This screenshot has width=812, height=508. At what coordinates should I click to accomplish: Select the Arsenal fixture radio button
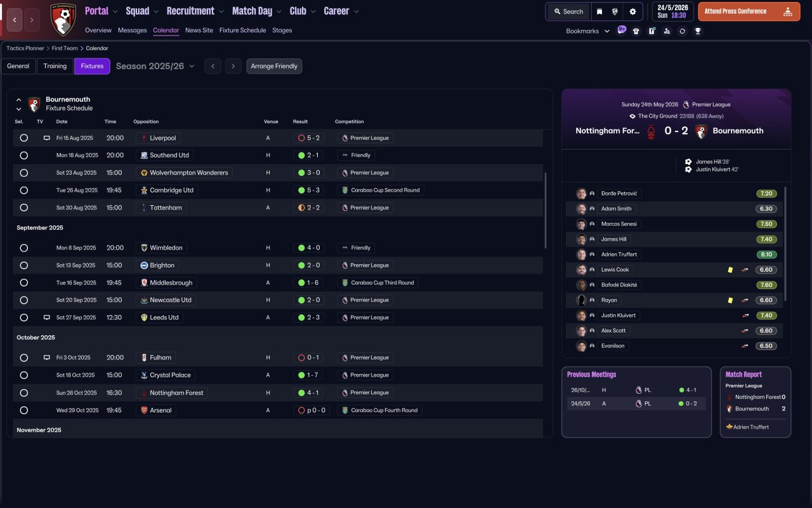pos(24,410)
